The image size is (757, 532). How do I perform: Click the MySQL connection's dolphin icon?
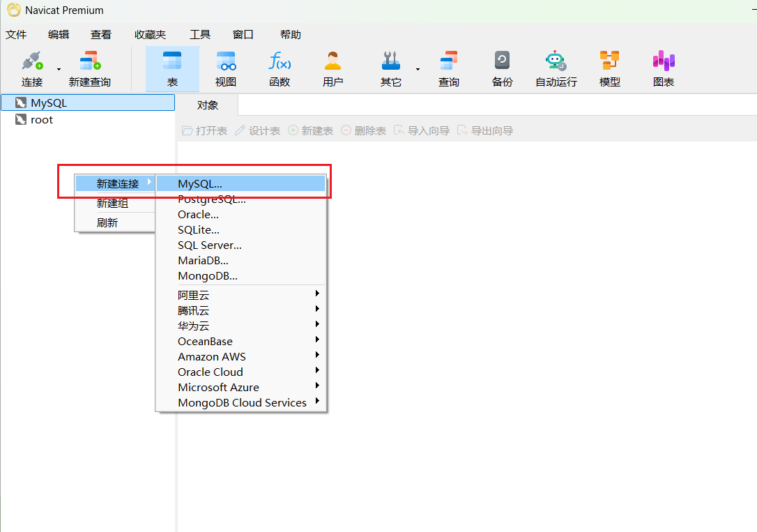coord(21,102)
